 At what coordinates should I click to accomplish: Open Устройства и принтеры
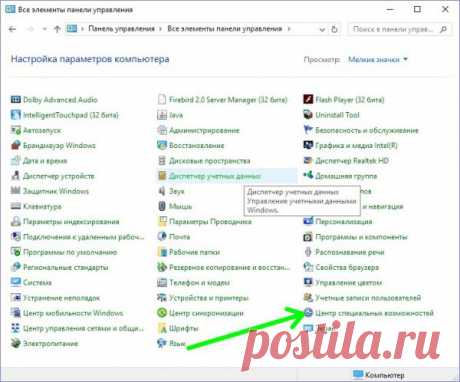209,298
